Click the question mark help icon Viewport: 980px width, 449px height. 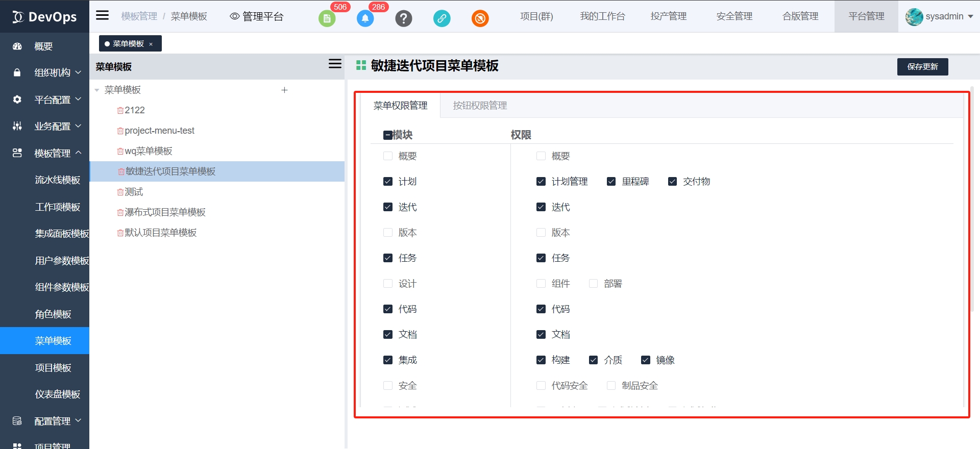(403, 19)
